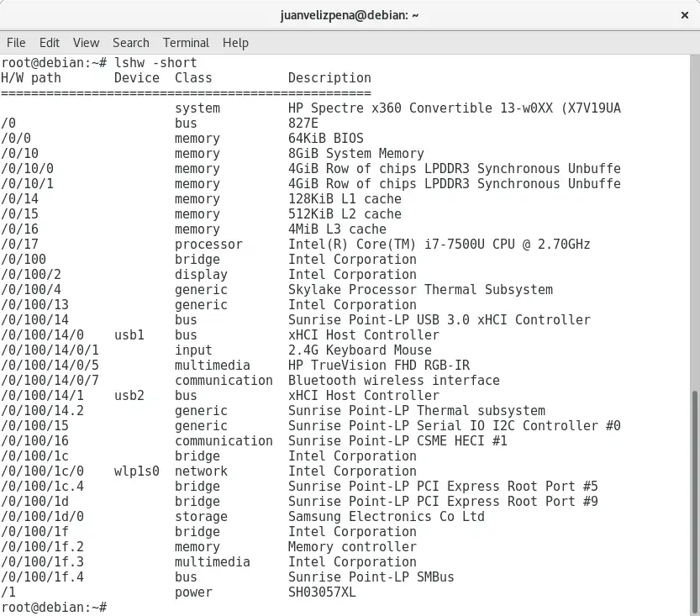Click the terminal vertical scrollbar thumb
Screen dimensions: 700x616
click(x=695, y=501)
